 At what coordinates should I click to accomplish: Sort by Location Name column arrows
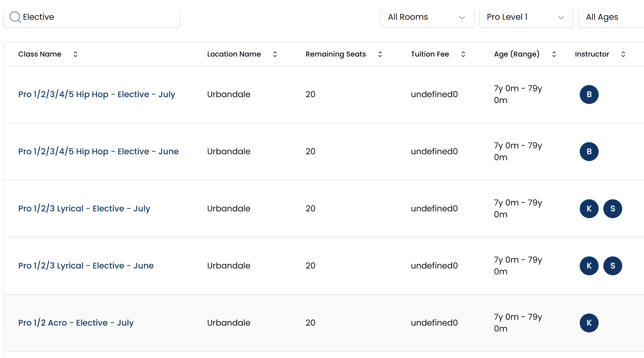click(x=275, y=54)
